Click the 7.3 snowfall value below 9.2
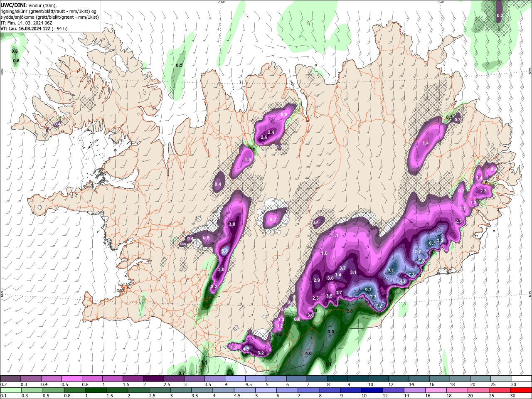532x399 pixels. [x=373, y=297]
